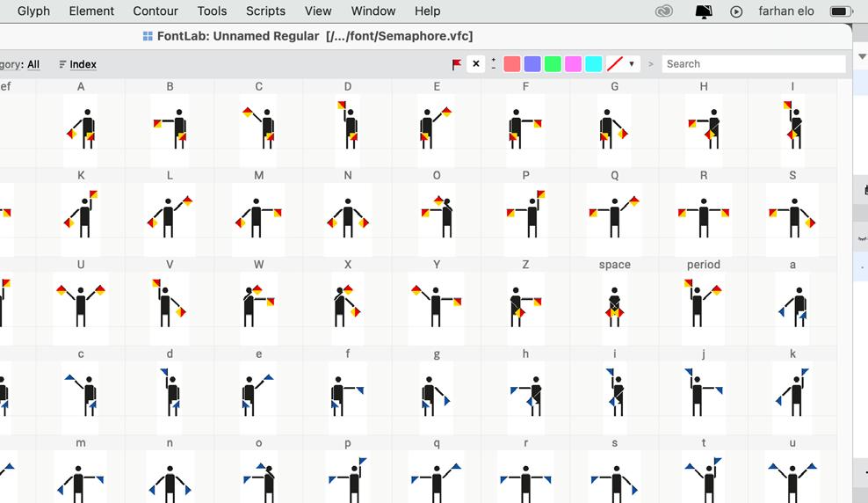Select the pink color swatch

[574, 64]
